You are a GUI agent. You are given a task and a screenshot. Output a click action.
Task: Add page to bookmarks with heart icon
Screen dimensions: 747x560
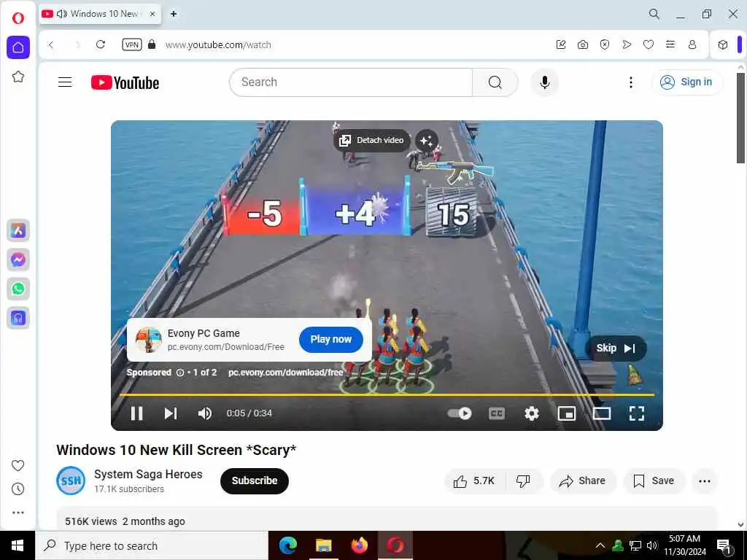click(x=649, y=44)
